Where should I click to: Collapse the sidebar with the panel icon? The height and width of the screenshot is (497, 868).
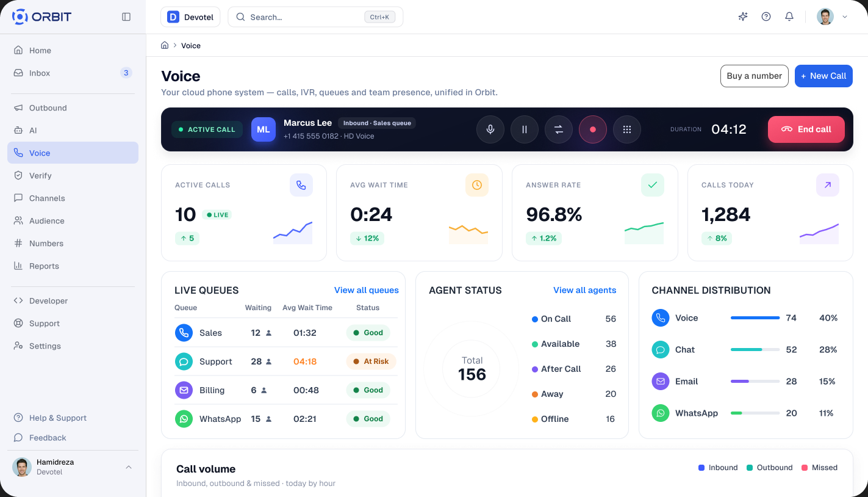click(x=126, y=17)
